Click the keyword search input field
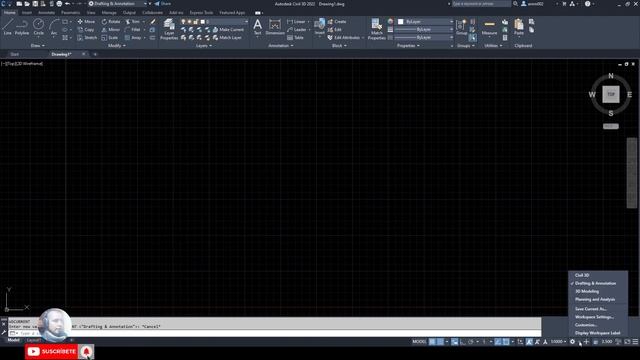640x360 pixels. coord(481,4)
